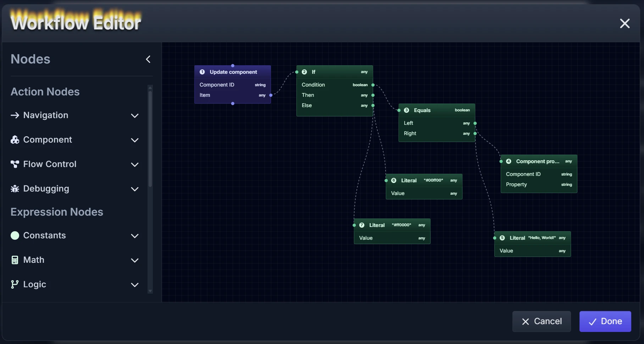Expand the Constants category
This screenshot has height=344, width=644.
(135, 236)
